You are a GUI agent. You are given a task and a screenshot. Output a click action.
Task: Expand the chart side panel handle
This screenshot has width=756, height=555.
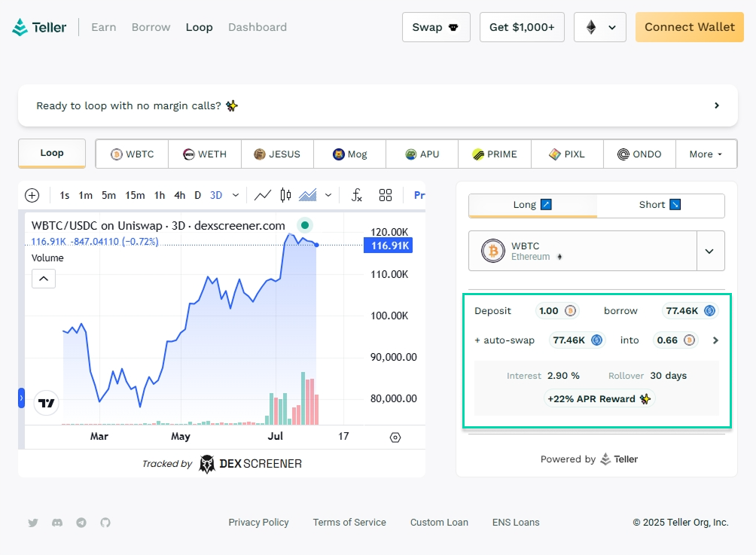21,398
